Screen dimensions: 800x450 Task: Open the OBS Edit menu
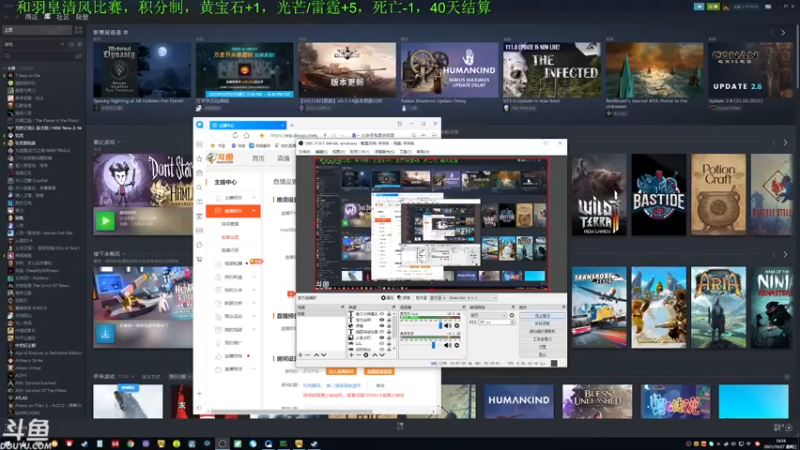tap(321, 152)
